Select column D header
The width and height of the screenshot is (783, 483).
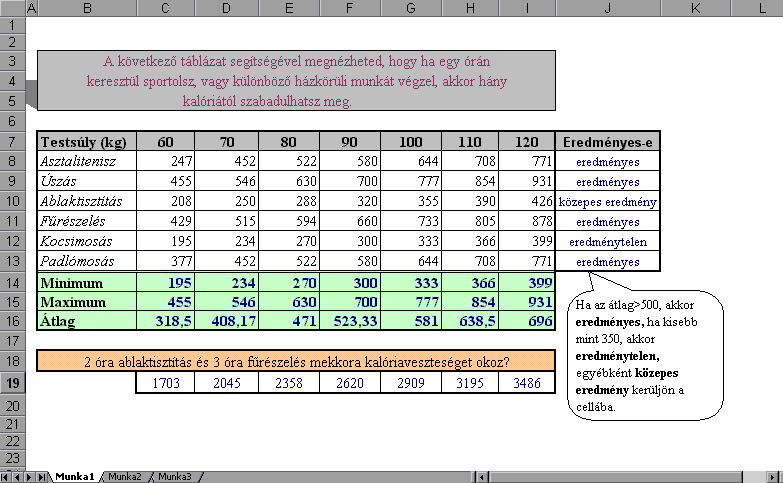point(227,8)
